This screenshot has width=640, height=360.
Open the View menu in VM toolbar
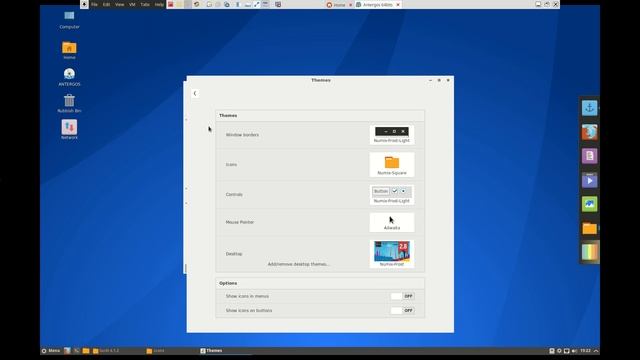(120, 4)
